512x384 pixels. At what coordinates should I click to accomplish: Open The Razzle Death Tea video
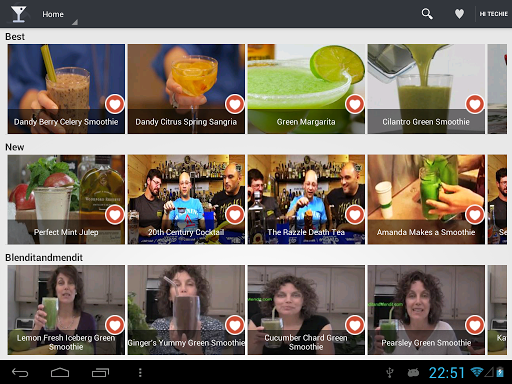pos(306,199)
